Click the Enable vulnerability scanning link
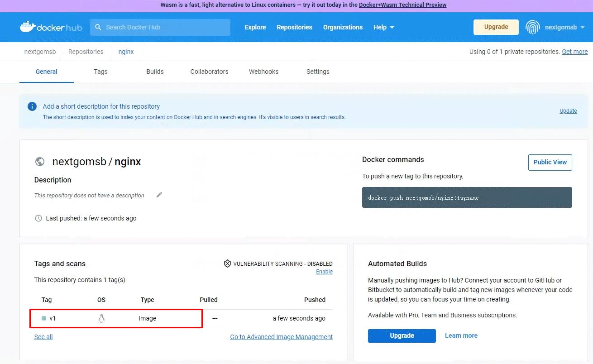The image size is (593, 364). click(x=325, y=272)
